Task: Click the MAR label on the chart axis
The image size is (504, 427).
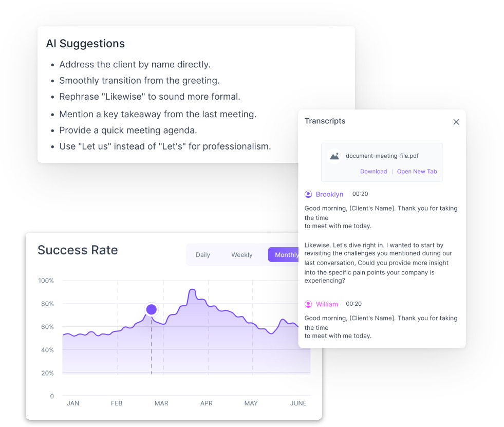Action: tap(161, 403)
